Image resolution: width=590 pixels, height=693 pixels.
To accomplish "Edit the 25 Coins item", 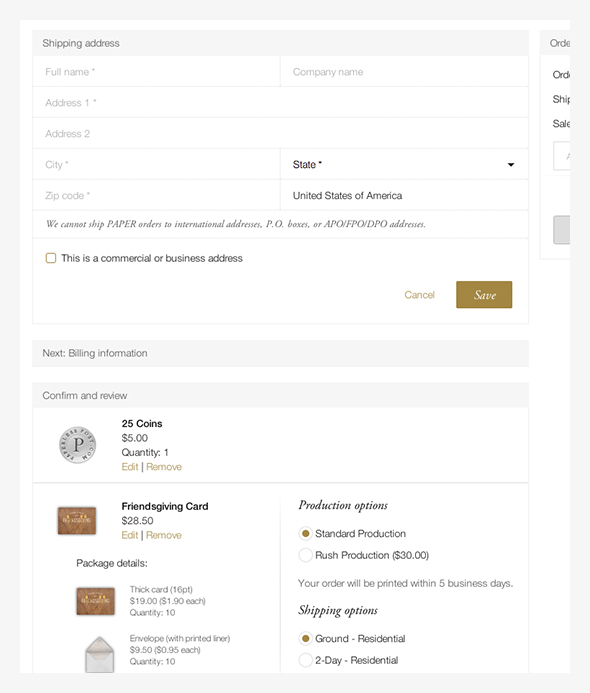I will tap(130, 467).
